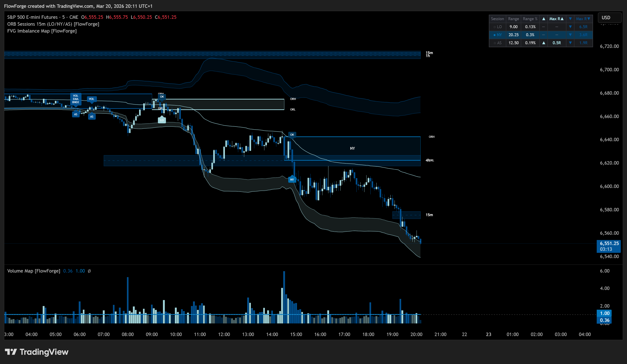
Task: Click the 3.6R max R value
Action: point(583,35)
